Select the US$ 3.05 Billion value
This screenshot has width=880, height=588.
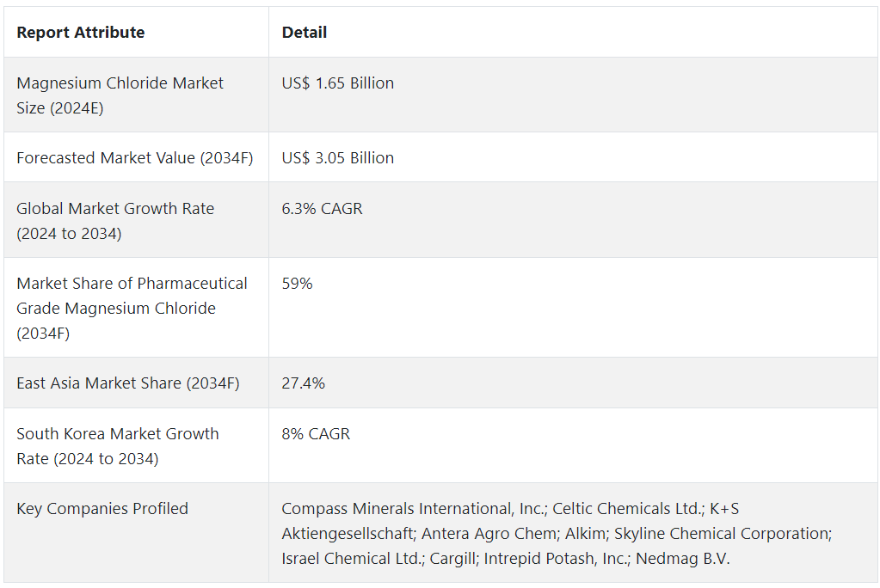338,158
